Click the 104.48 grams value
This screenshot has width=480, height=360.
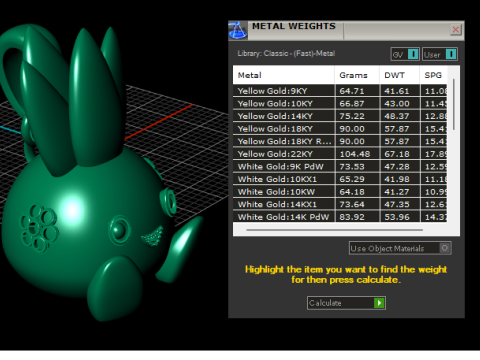coord(355,154)
